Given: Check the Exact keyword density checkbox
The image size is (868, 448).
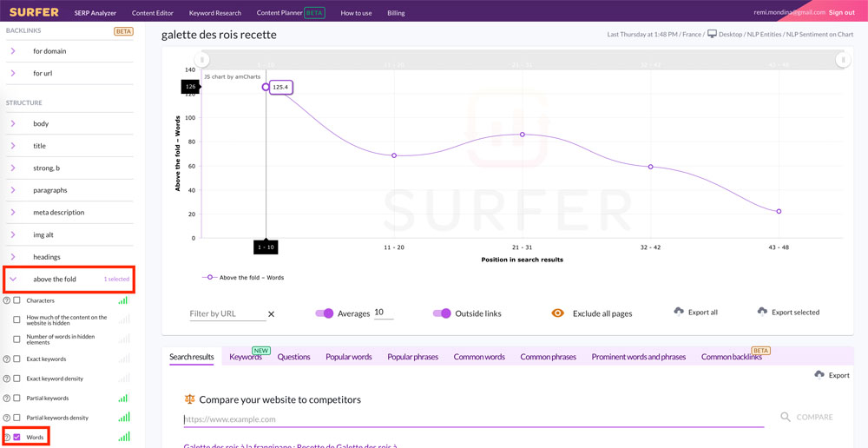Looking at the screenshot, I should pyautogui.click(x=16, y=379).
